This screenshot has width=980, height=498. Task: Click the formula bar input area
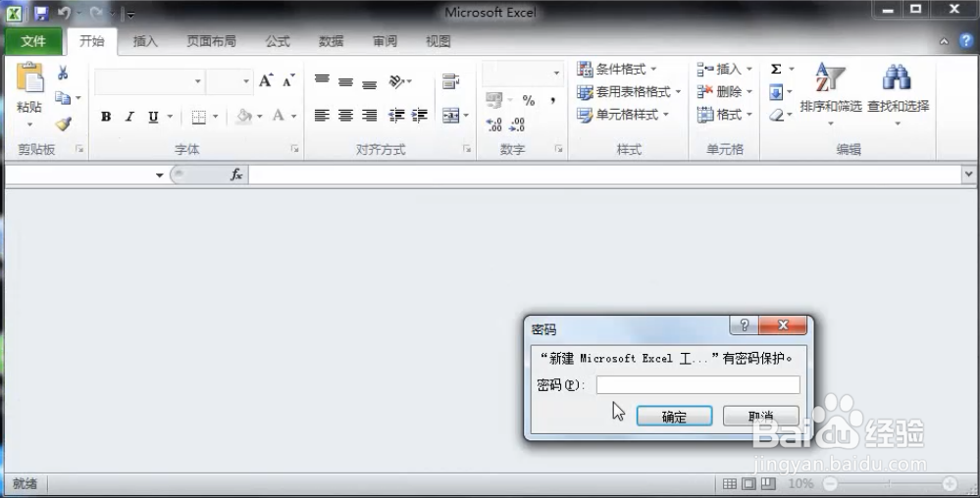605,174
